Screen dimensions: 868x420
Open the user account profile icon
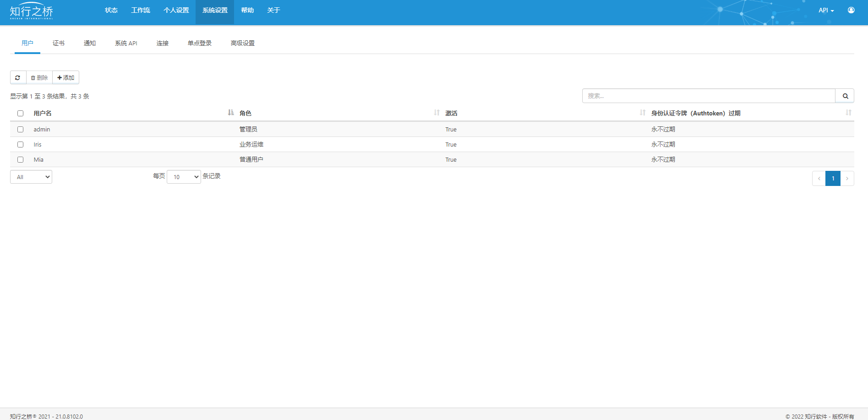pos(851,10)
